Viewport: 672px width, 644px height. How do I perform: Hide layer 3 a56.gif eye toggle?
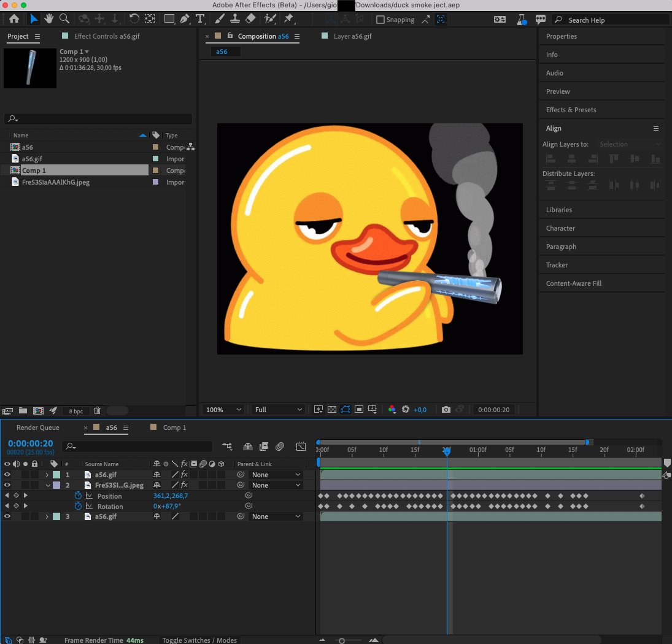[7, 516]
